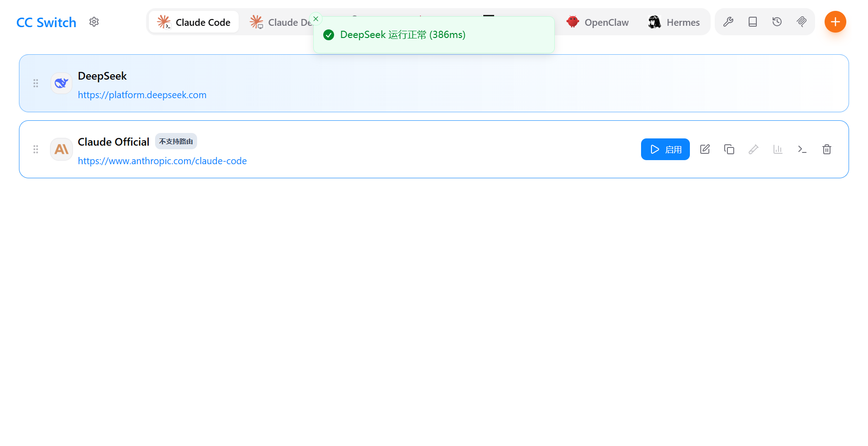
Task: Edit the Claude Official provider
Action: [705, 149]
